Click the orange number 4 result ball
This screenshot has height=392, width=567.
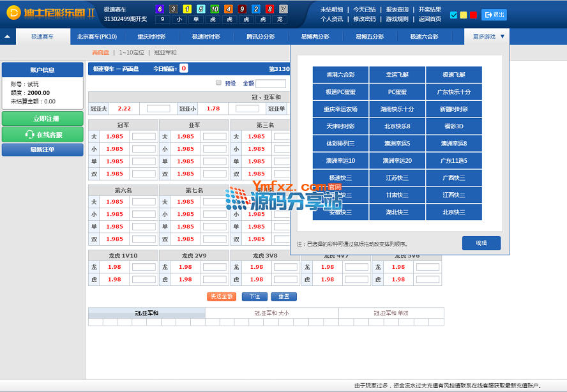pos(229,10)
